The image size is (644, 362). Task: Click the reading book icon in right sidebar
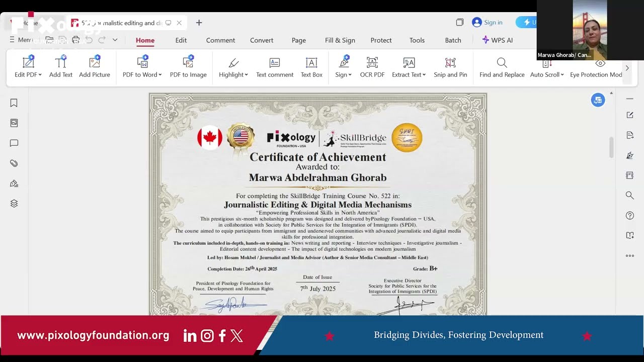tap(630, 235)
